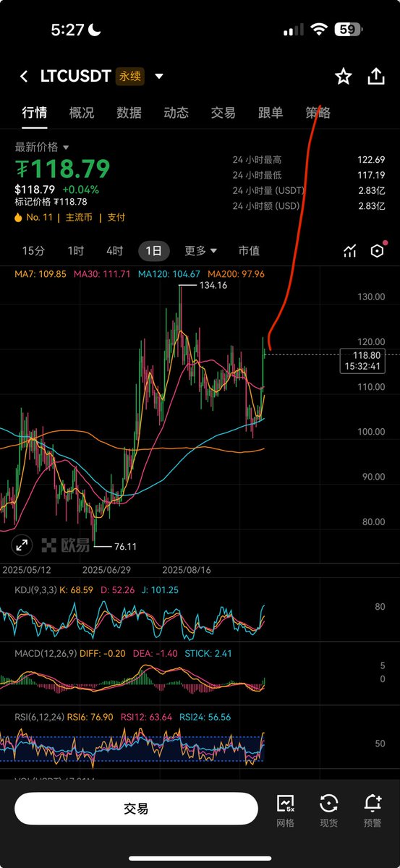Expand the 更多 timeframe dropdown
Screen dimensions: 400x868
[x=200, y=251]
